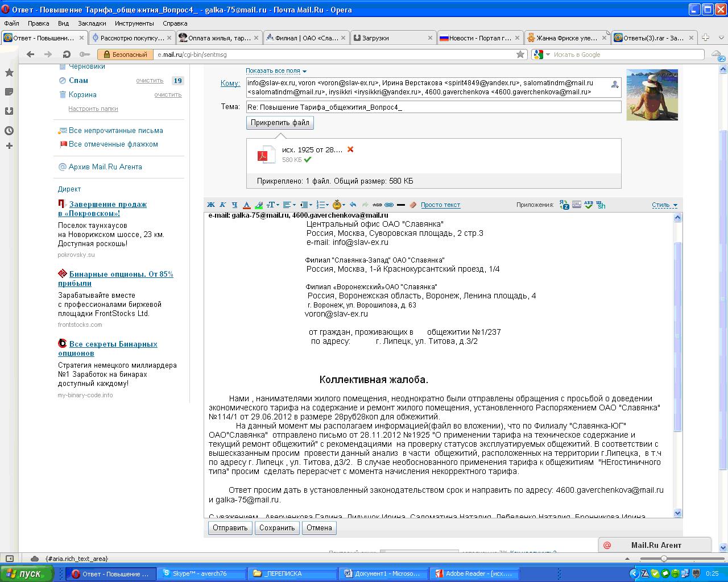Open the 'Стиль' dropdown
This screenshot has height=582, width=728.
pos(664,205)
